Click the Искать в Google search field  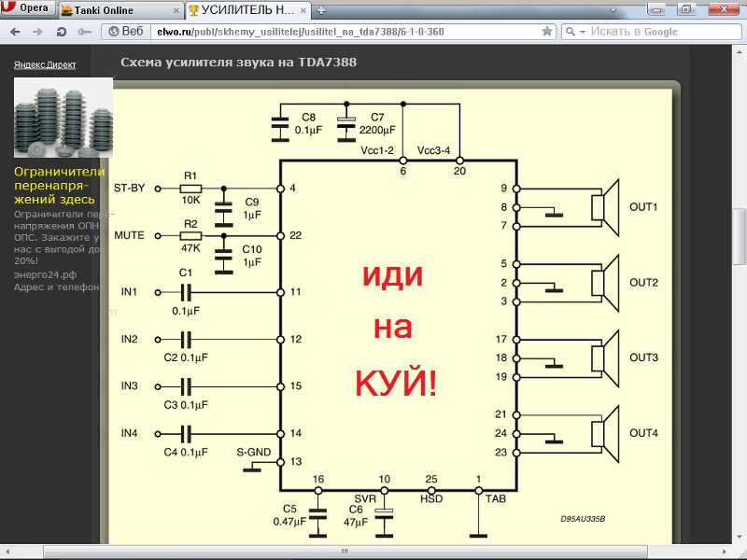tap(654, 31)
